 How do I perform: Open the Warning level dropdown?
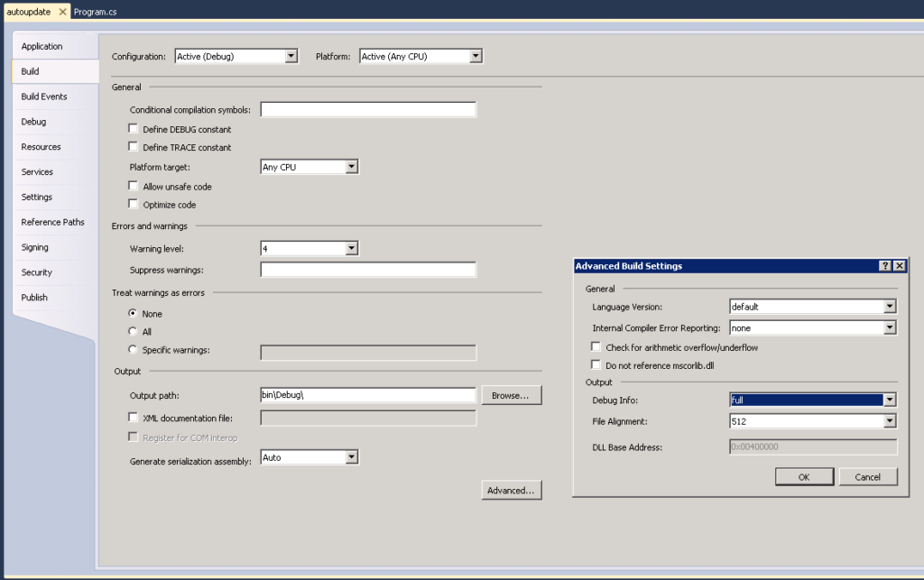(352, 248)
